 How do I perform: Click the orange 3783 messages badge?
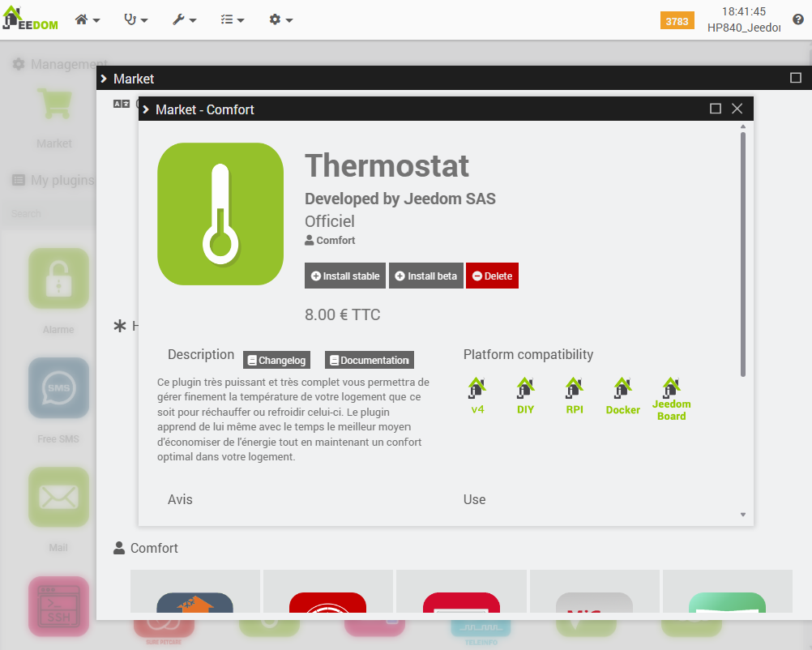point(677,21)
